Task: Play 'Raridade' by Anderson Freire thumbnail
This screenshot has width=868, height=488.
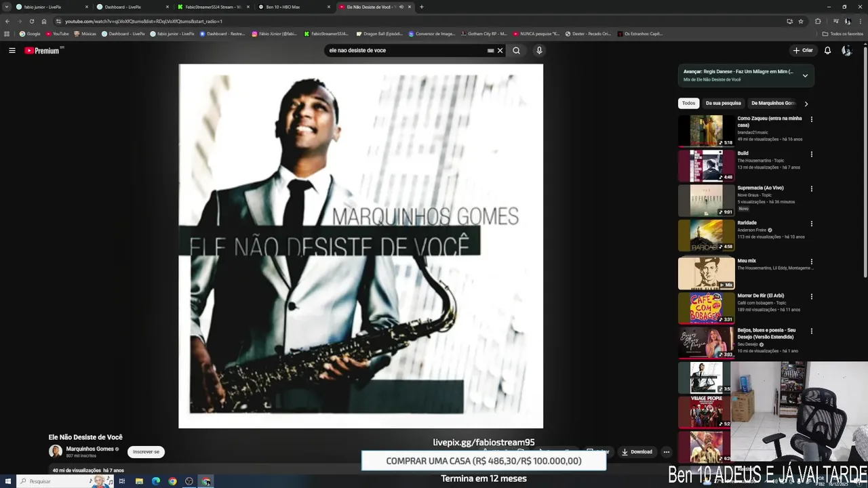Action: pyautogui.click(x=707, y=235)
